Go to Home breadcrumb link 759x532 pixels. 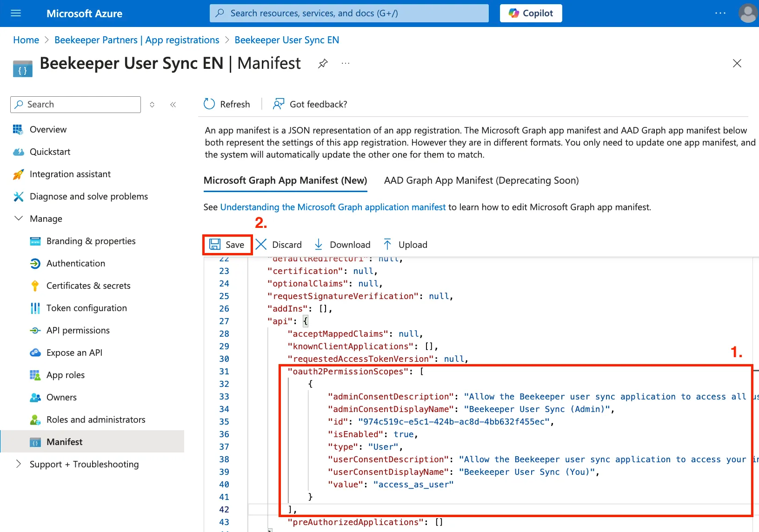[26, 40]
